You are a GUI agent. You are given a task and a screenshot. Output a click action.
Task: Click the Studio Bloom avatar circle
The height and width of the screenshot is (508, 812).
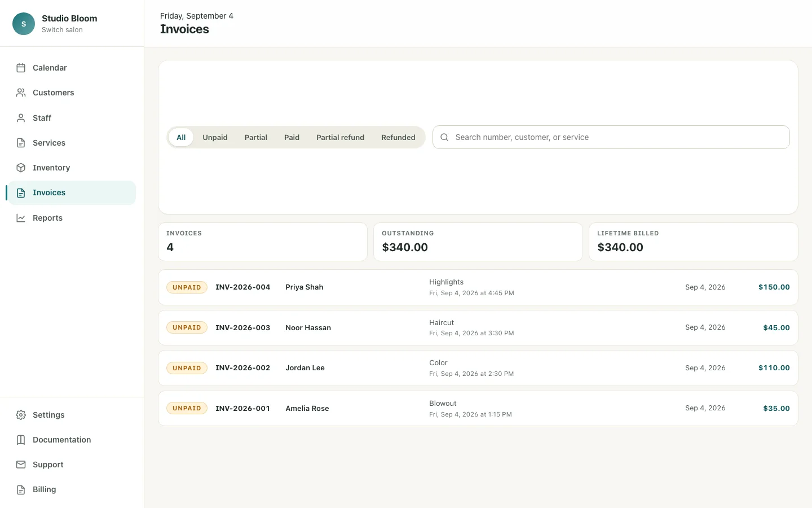(x=24, y=24)
